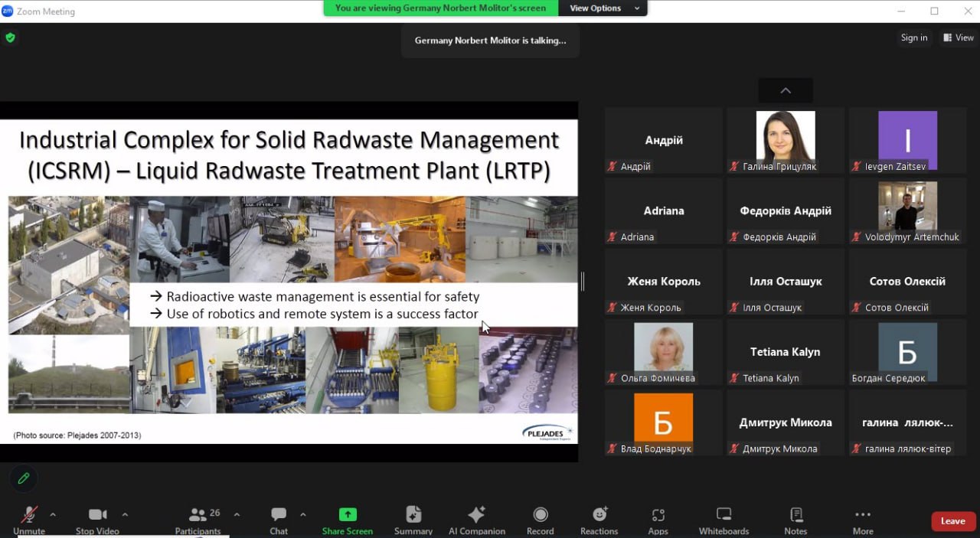The height and width of the screenshot is (538, 980).
Task: Toggle Stop Video camera button
Action: (97, 520)
